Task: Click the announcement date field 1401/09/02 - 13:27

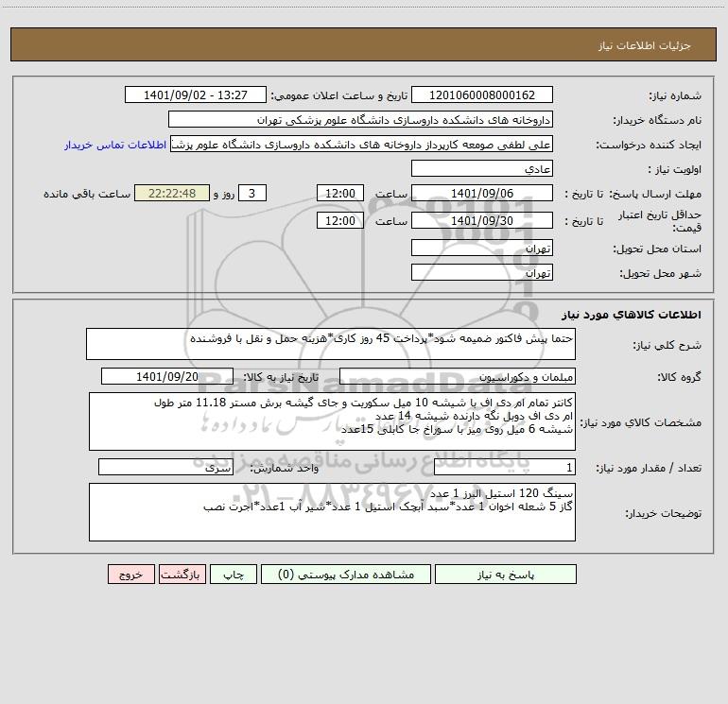Action: click(196, 94)
